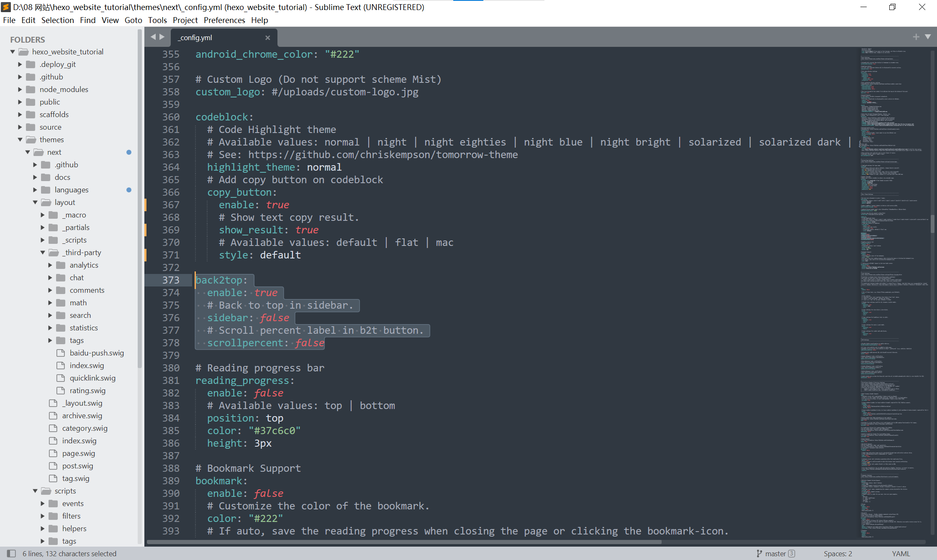Click Spaces: 2 indentation setting
The width and height of the screenshot is (937, 560).
click(837, 553)
